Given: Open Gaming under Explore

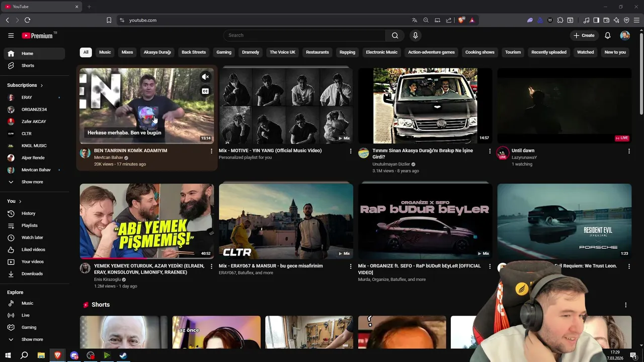Looking at the screenshot, I should tap(34, 327).
